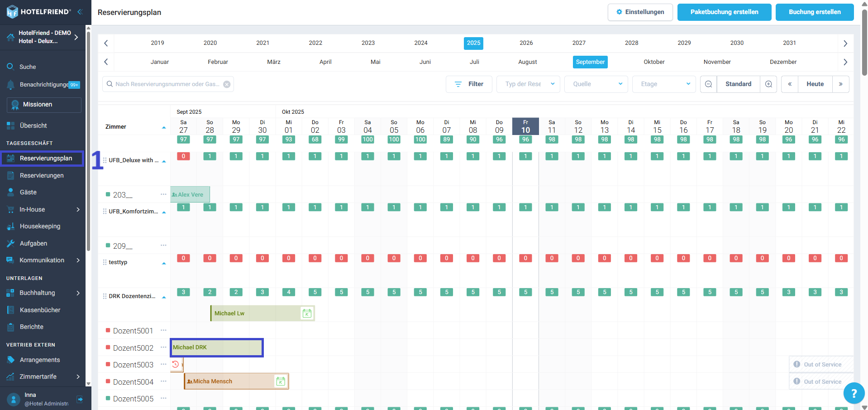Open Housekeeping in the sidebar

click(40, 227)
